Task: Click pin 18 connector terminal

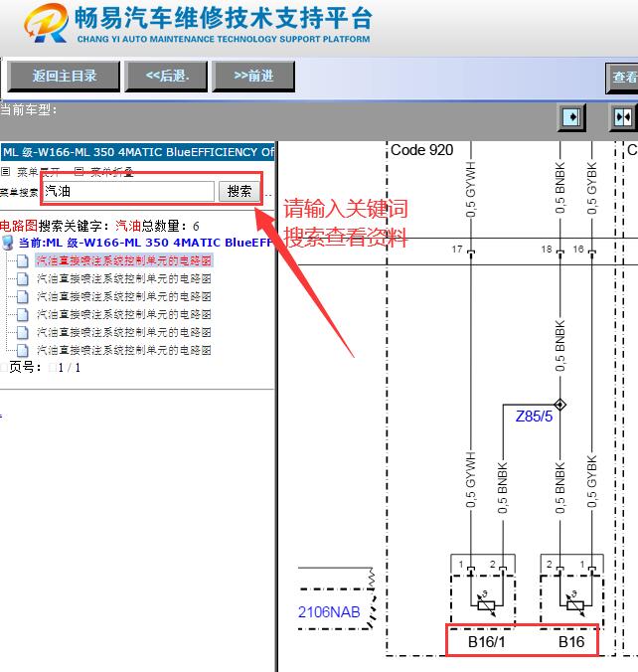Action: pyautogui.click(x=560, y=253)
